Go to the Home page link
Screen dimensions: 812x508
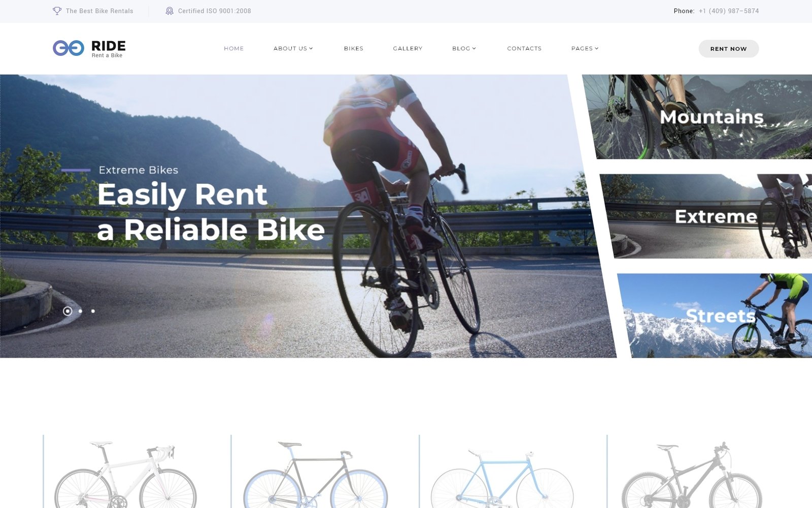[234, 48]
